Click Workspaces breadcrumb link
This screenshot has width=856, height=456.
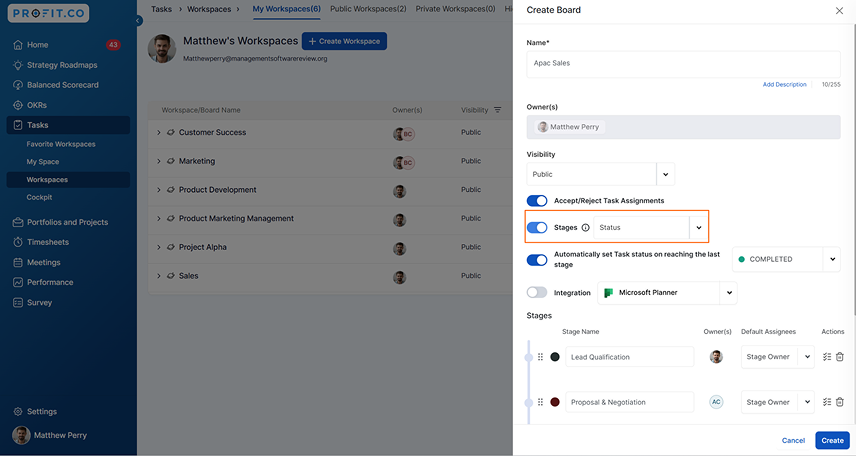point(209,9)
